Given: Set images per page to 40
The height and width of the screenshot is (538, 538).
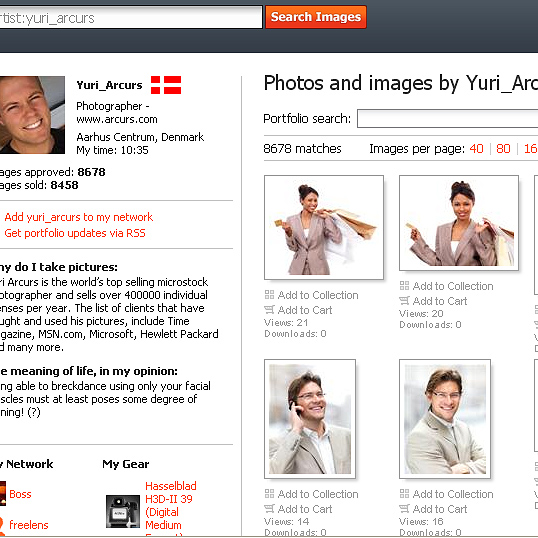Looking at the screenshot, I should 477,149.
